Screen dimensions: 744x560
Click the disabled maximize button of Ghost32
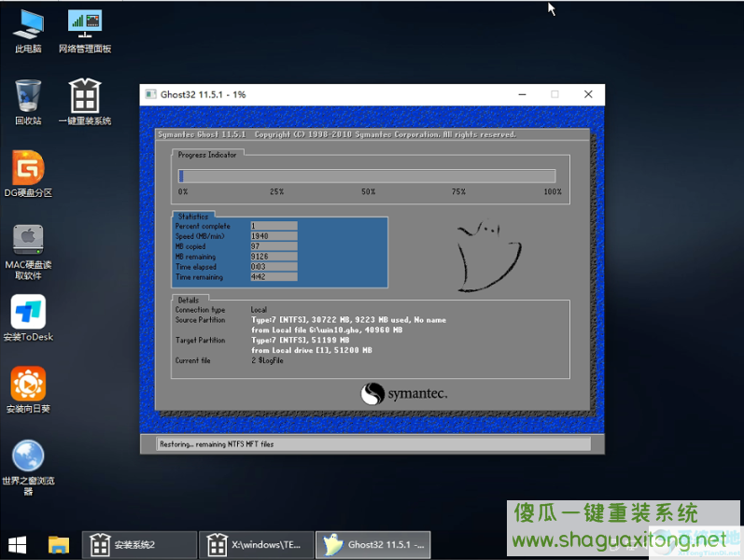(554, 94)
